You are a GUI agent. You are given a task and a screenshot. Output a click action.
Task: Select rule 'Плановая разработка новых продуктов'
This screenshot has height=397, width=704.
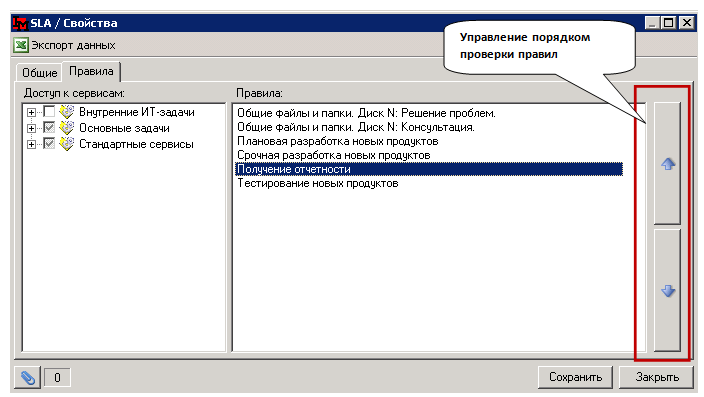(338, 141)
